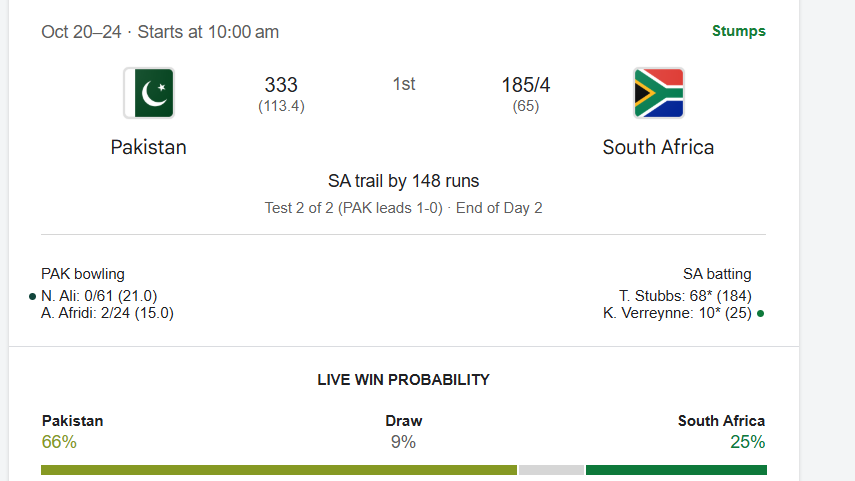This screenshot has width=855, height=481.
Task: Select Pakistan's 333 innings score
Action: [x=281, y=85]
